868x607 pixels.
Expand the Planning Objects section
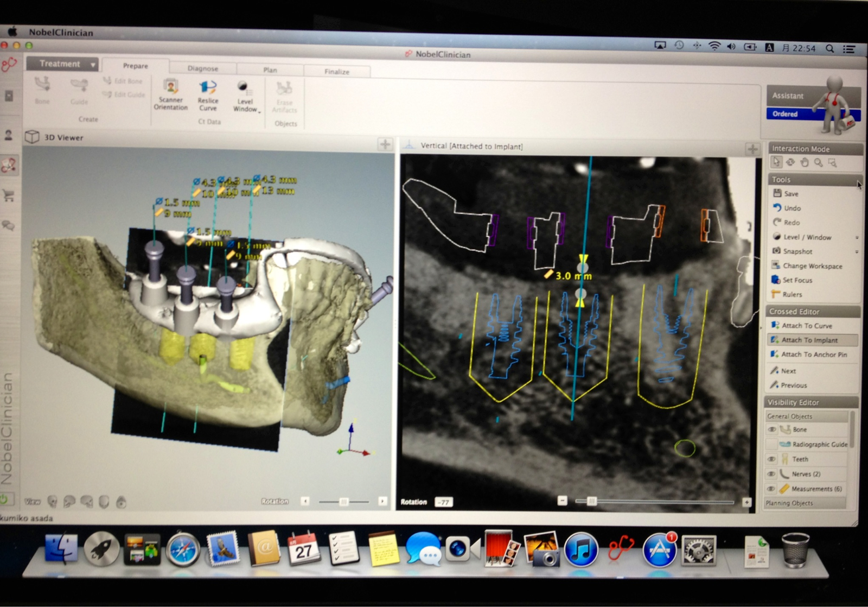pos(805,503)
